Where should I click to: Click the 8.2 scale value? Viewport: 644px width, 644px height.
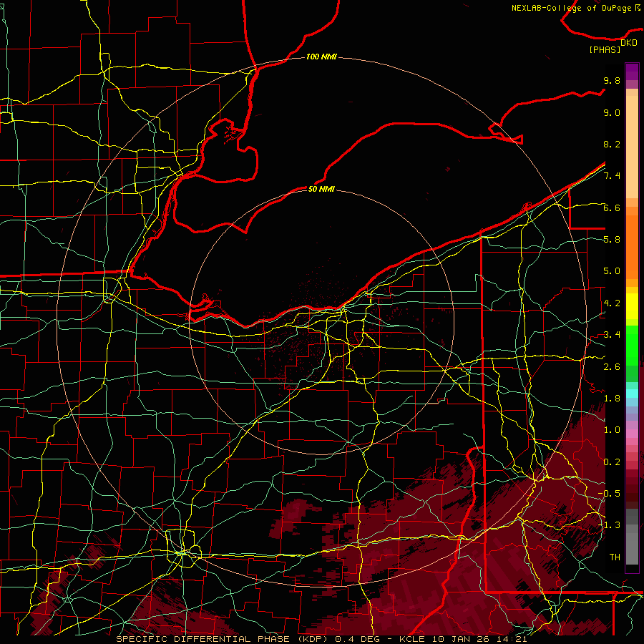[x=612, y=144]
